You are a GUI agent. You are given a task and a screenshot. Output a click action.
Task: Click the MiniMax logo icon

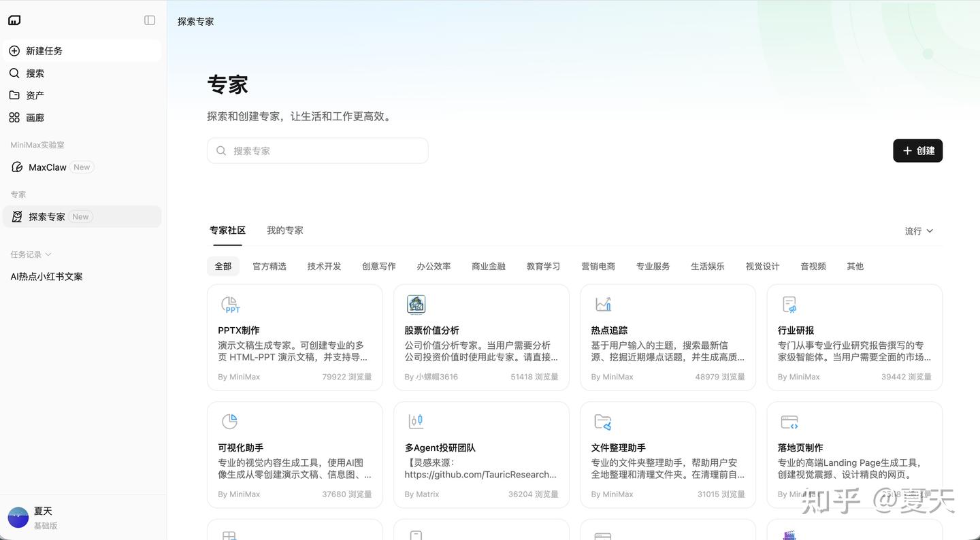pos(14,20)
